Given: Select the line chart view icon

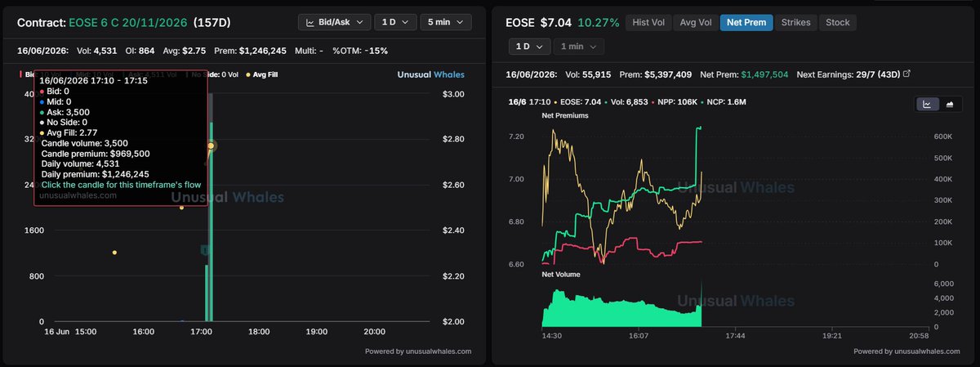Looking at the screenshot, I should pos(928,104).
